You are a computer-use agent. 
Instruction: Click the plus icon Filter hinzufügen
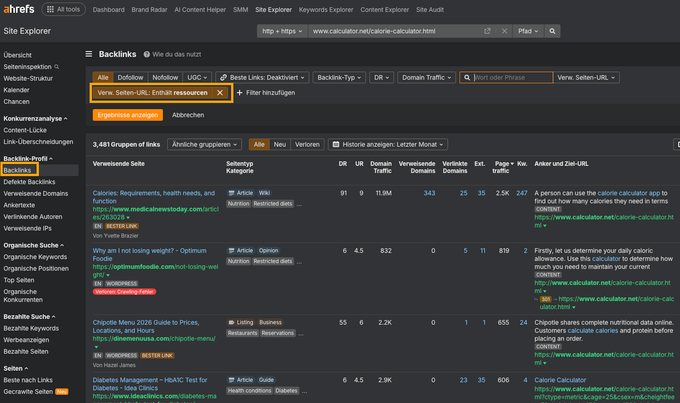239,93
